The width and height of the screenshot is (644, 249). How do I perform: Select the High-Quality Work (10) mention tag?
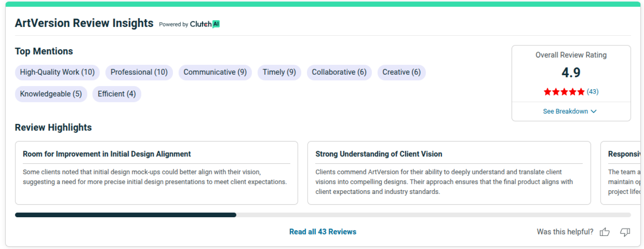[x=57, y=72]
